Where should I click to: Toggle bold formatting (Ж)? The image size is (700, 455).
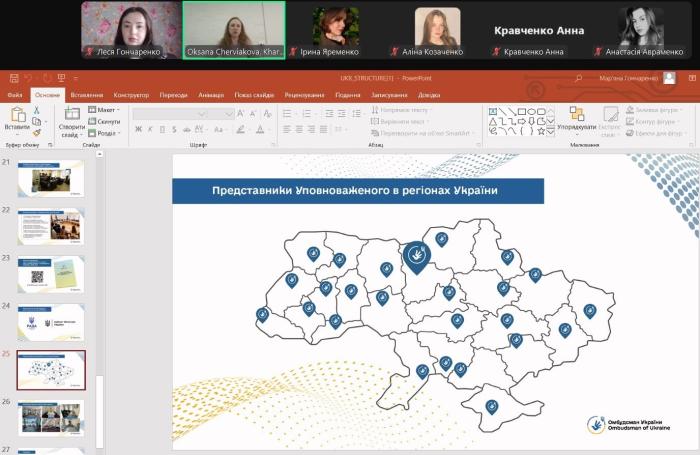coord(139,129)
